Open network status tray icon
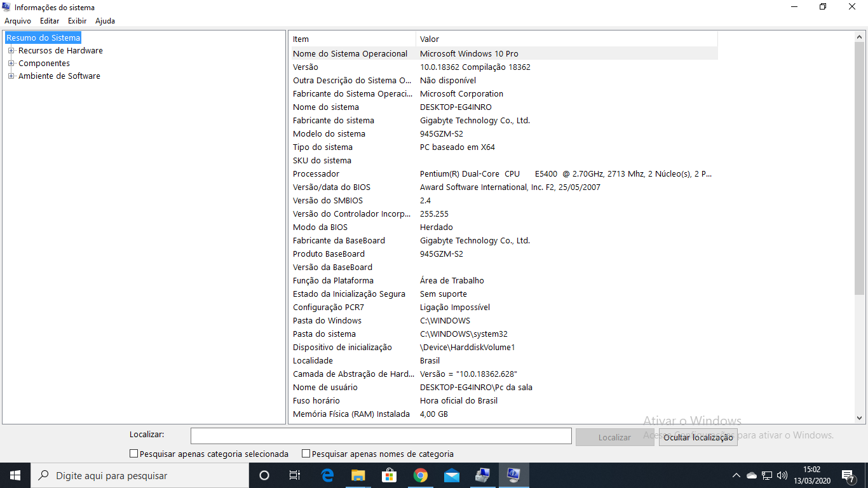 pos(767,475)
